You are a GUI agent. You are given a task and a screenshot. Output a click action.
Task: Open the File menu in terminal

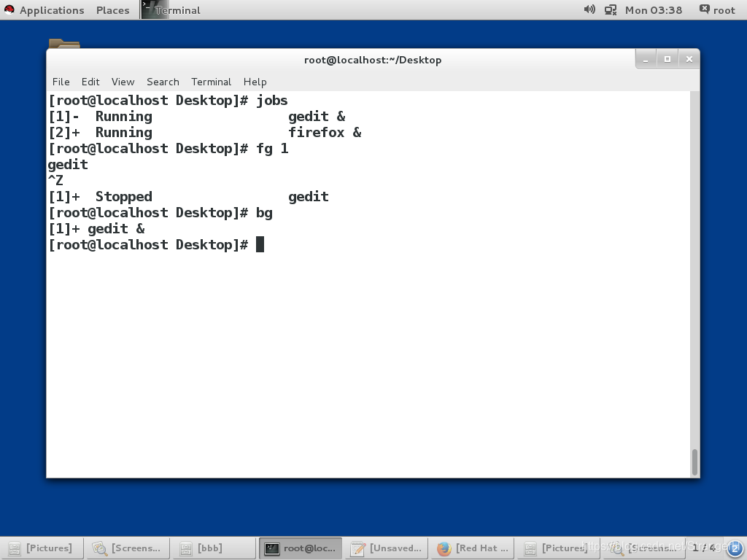(61, 82)
